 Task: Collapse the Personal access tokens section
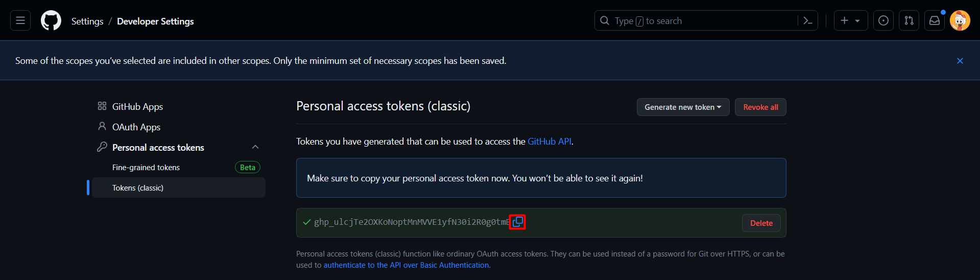click(255, 147)
